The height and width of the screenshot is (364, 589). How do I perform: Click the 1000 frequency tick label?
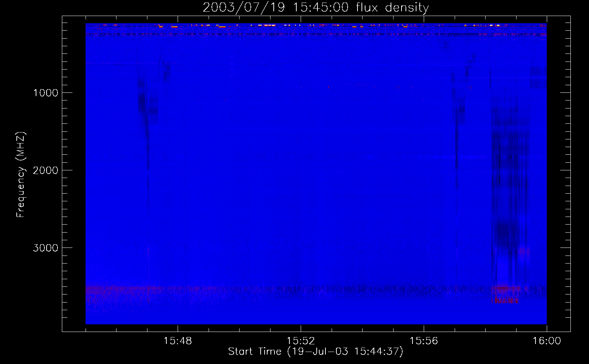[46, 93]
